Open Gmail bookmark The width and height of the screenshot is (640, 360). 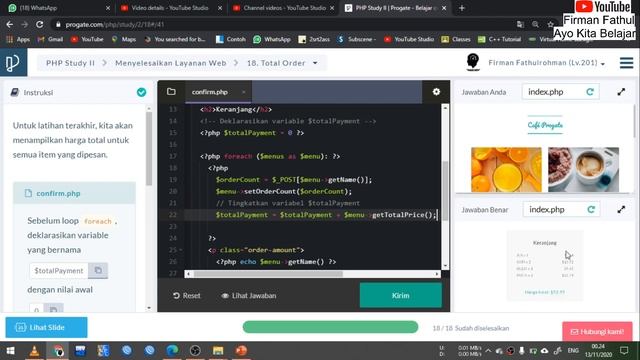pos(50,39)
